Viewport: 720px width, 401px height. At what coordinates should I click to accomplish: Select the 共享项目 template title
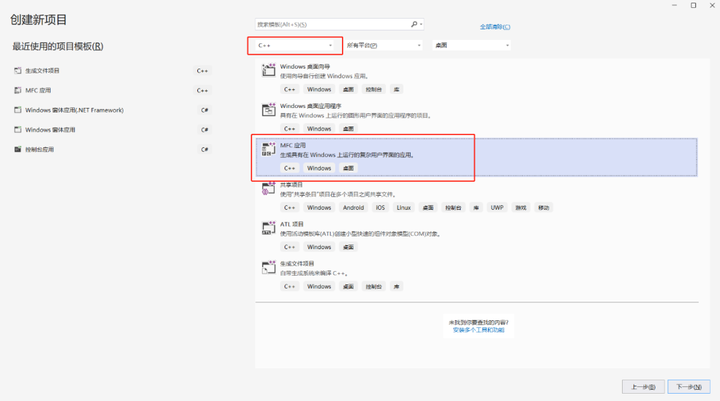tap(291, 185)
